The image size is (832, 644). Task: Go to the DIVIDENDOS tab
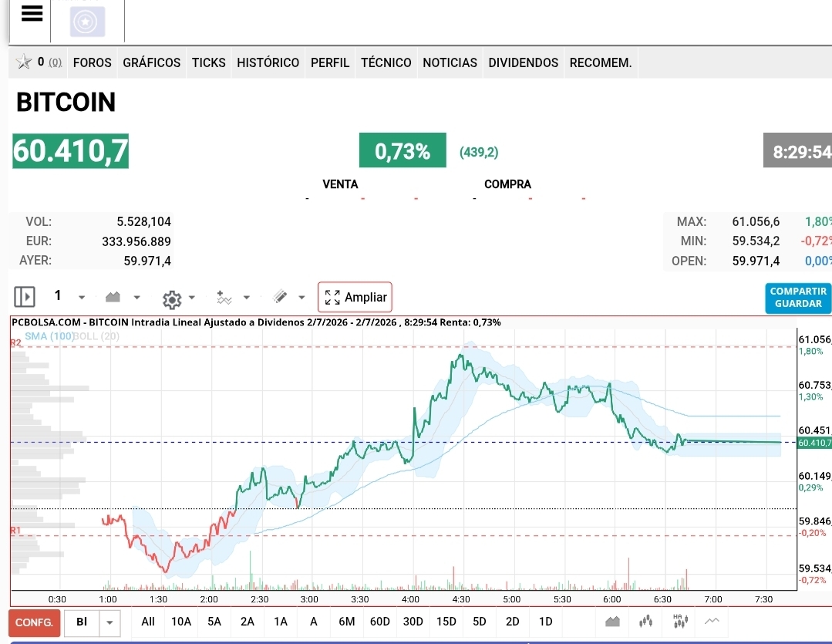(524, 62)
